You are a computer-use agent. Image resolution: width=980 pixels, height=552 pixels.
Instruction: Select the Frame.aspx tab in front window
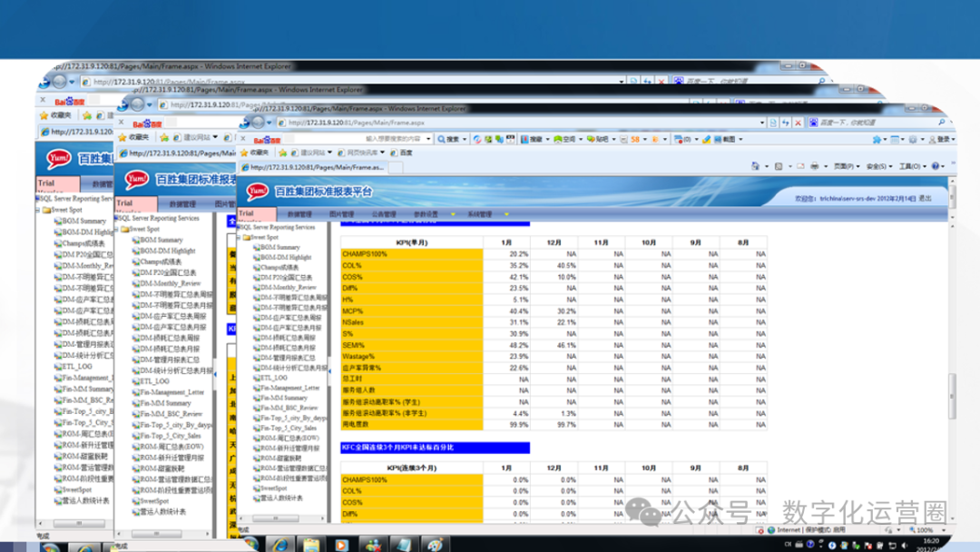tap(312, 168)
